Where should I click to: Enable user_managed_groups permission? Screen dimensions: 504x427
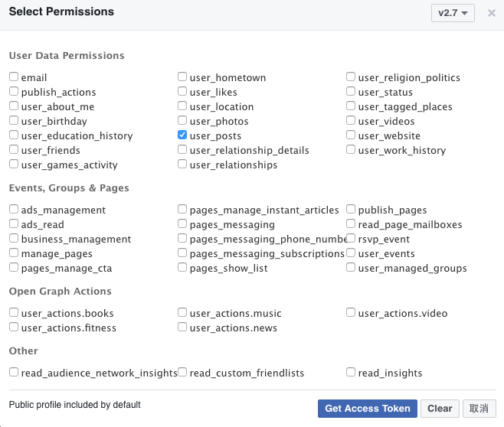[x=351, y=268]
